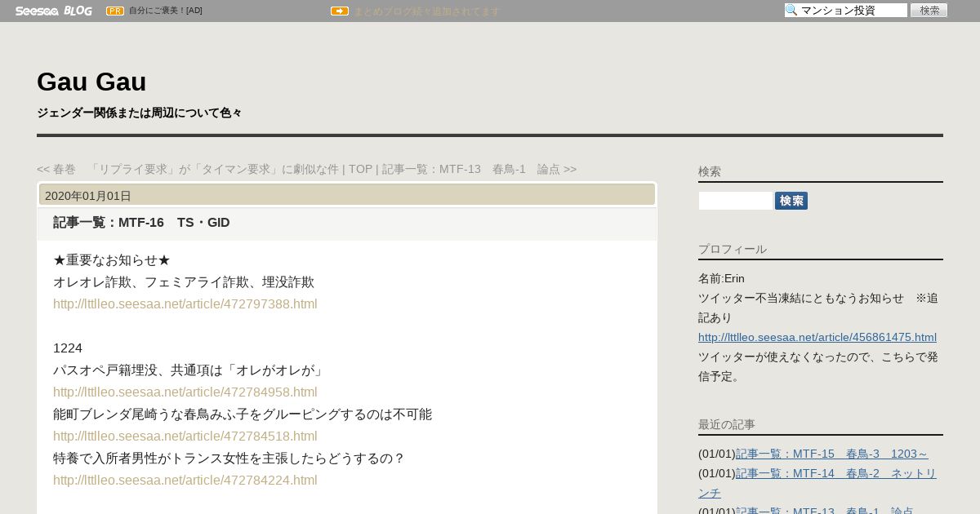
Task: Click text 特養で入所者男性がトランス女性を主張したらどうするの？
Action: 229,459
